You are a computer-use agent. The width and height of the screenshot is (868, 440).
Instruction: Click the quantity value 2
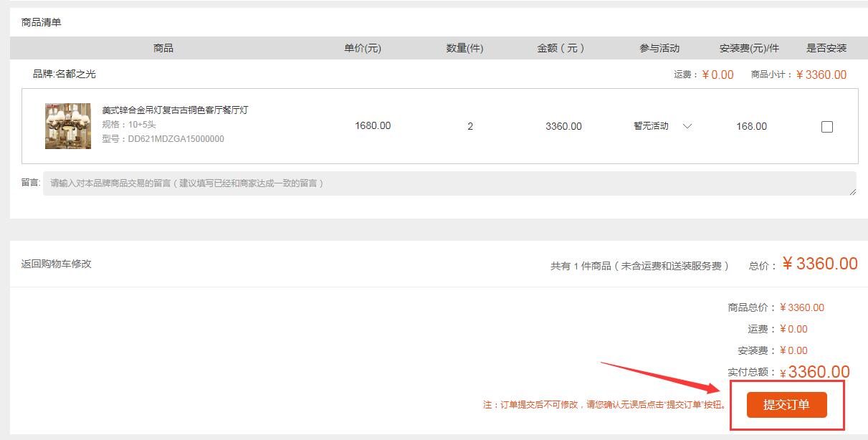click(470, 126)
